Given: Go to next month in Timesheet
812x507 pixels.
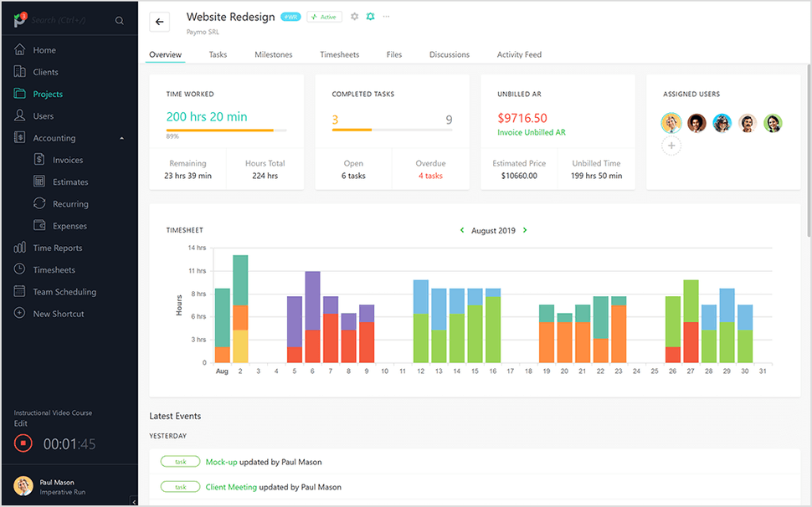Looking at the screenshot, I should [526, 230].
